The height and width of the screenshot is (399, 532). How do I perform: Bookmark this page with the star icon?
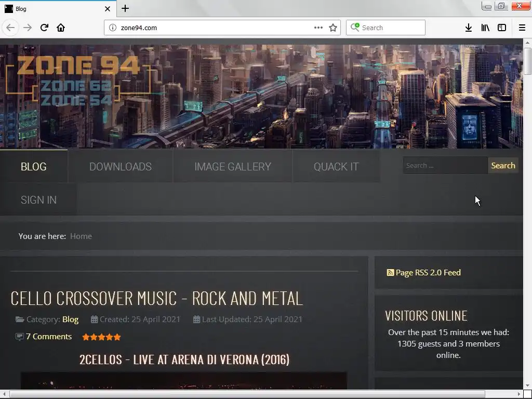pyautogui.click(x=333, y=28)
